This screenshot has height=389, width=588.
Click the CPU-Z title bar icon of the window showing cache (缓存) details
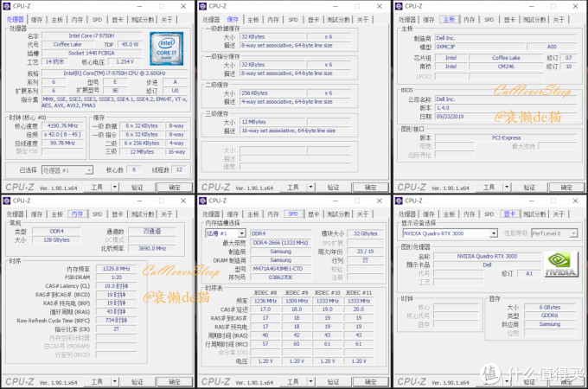[203, 6]
